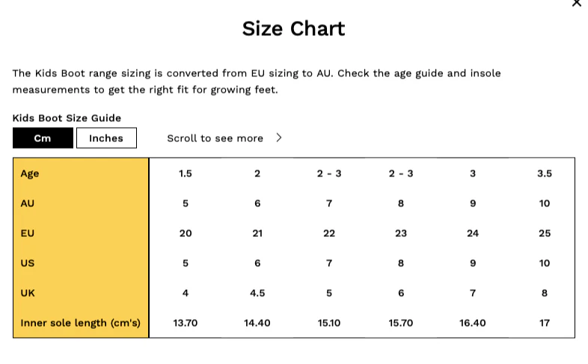Click the UK size 4.5 cell
The height and width of the screenshot is (364, 588).
[x=257, y=293]
